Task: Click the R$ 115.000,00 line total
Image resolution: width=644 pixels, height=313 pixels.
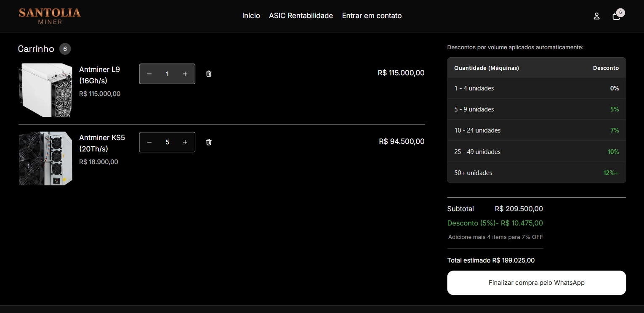Action: point(401,73)
